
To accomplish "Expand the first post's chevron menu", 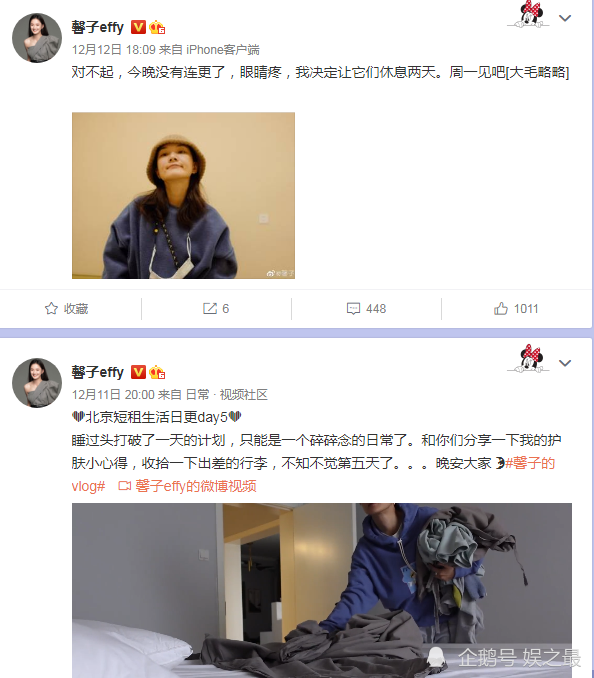I will [565, 18].
